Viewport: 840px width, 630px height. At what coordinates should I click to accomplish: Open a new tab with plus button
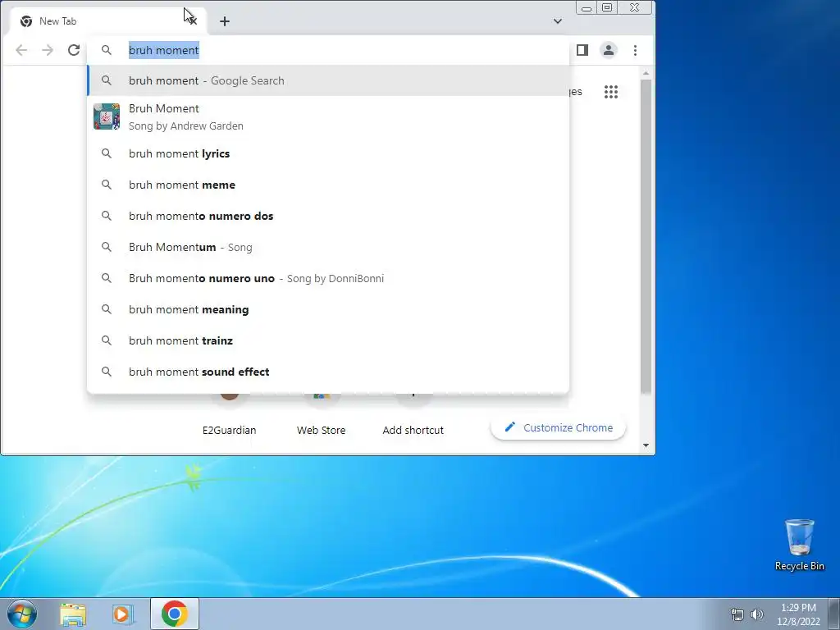(225, 21)
